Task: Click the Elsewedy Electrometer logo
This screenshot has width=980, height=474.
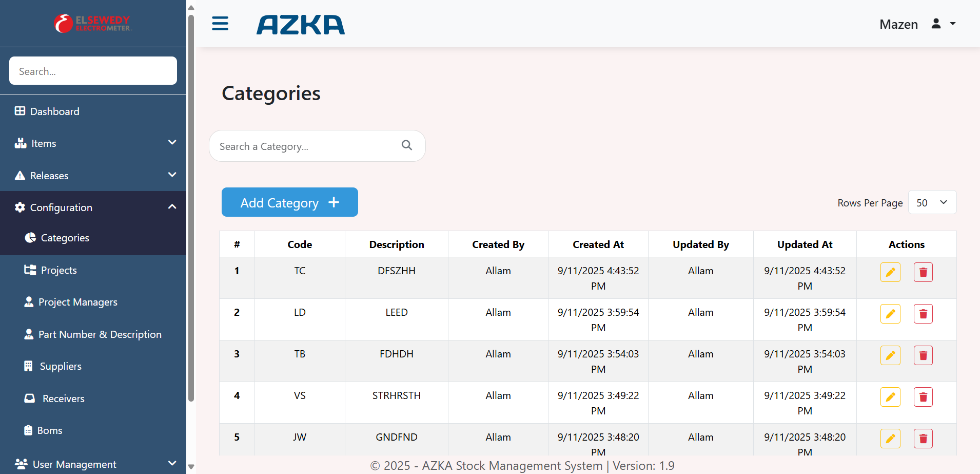Action: point(93,24)
